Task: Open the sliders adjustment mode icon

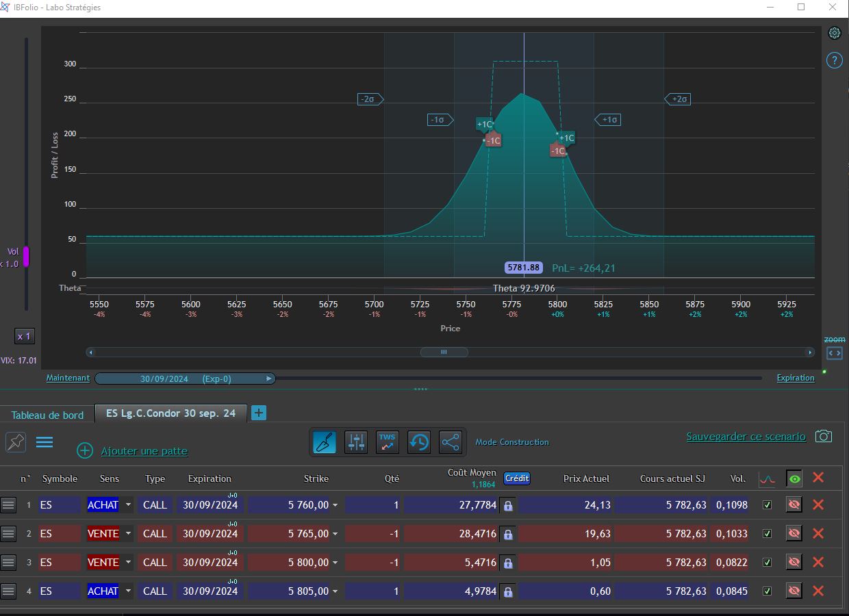Action: pyautogui.click(x=356, y=442)
